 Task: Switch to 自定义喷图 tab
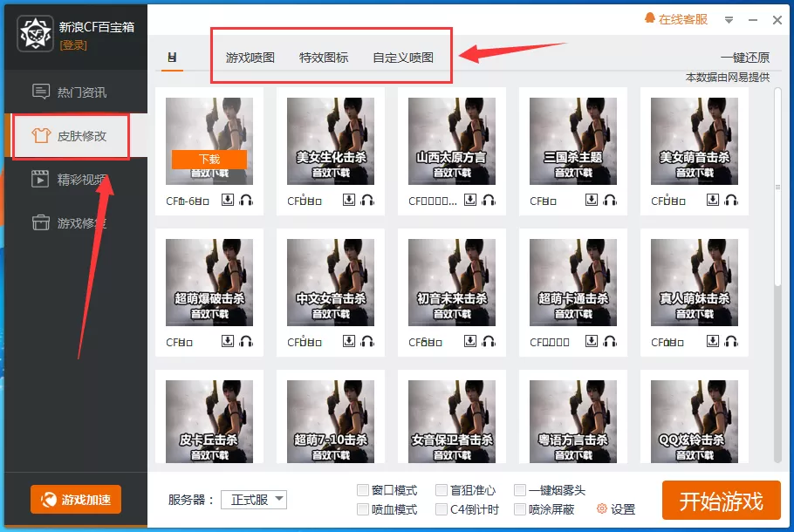coord(403,58)
